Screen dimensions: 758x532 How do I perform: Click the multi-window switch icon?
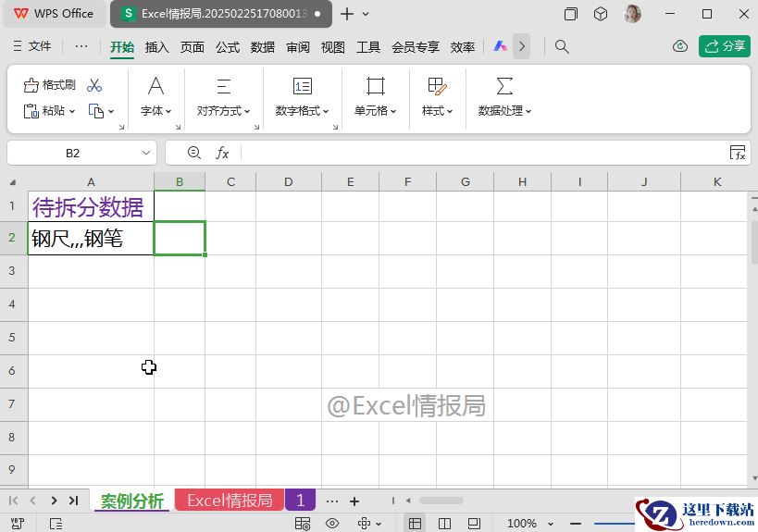[571, 14]
